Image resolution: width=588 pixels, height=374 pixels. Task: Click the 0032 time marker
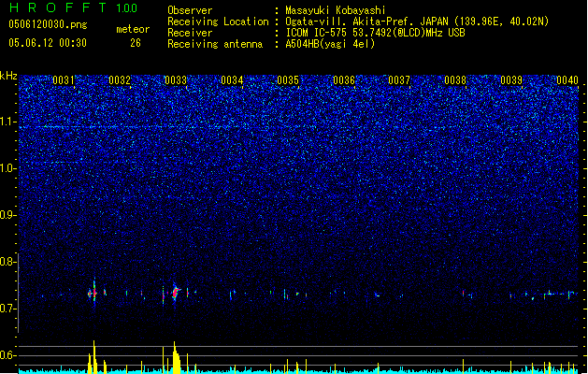(x=120, y=80)
